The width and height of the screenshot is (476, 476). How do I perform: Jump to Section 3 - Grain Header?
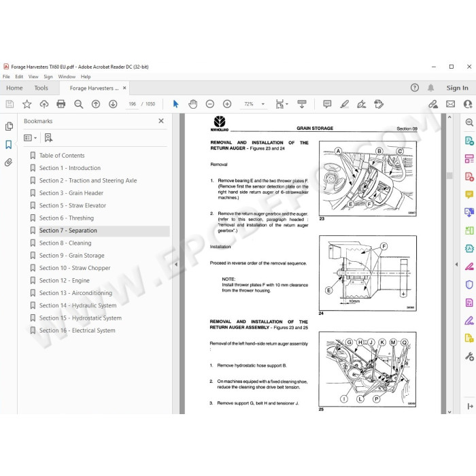pyautogui.click(x=71, y=192)
